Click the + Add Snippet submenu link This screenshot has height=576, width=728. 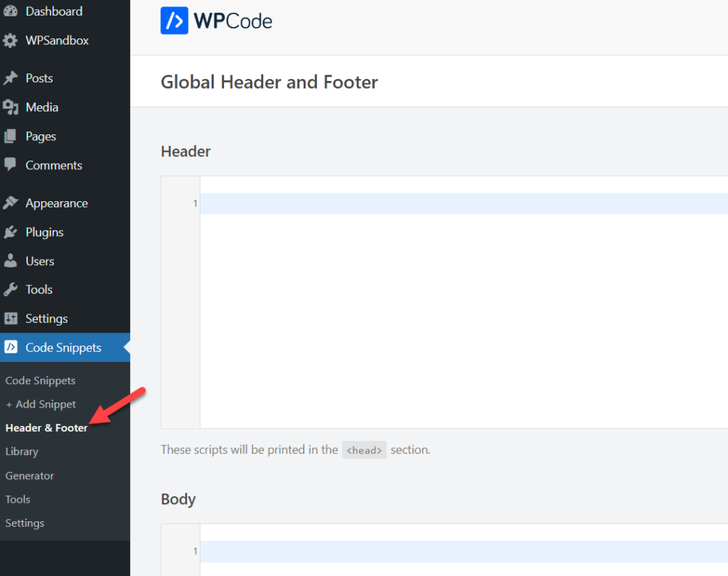(41, 404)
